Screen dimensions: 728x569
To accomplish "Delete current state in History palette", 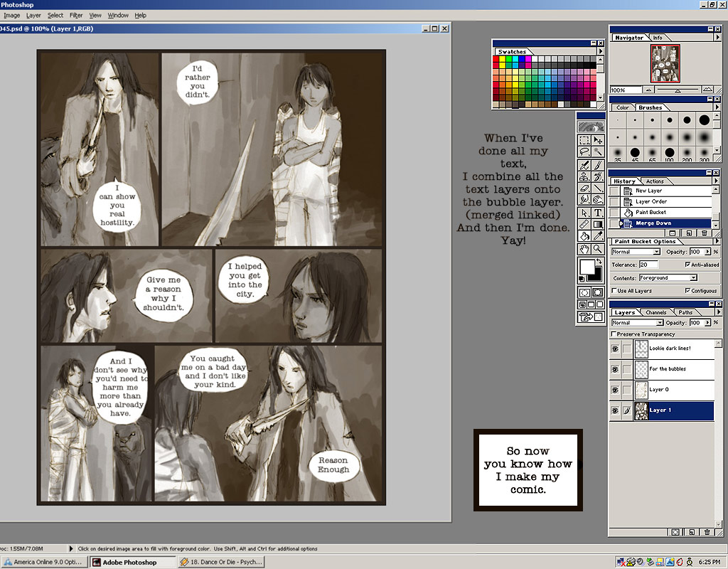I will tap(705, 233).
